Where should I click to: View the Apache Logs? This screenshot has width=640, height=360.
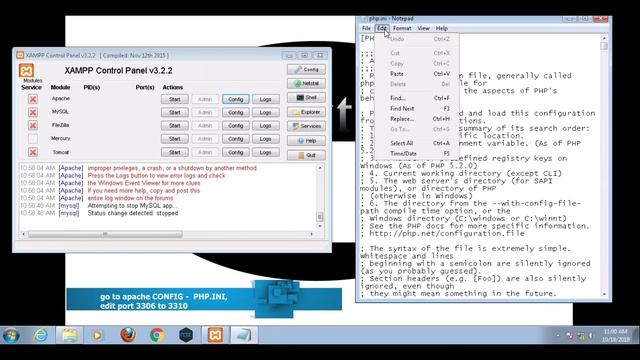[x=266, y=99]
